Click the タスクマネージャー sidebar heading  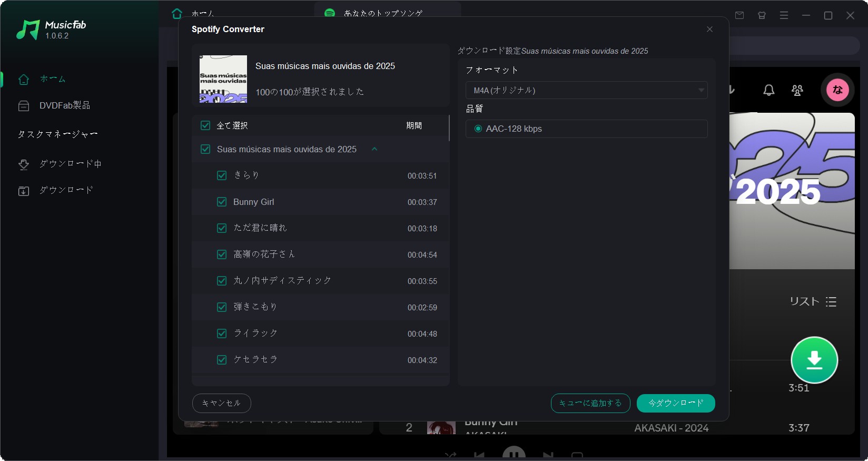57,134
